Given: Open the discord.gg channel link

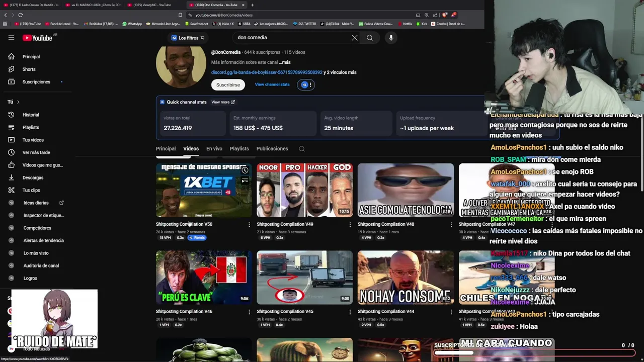Looking at the screenshot, I should pos(267,72).
